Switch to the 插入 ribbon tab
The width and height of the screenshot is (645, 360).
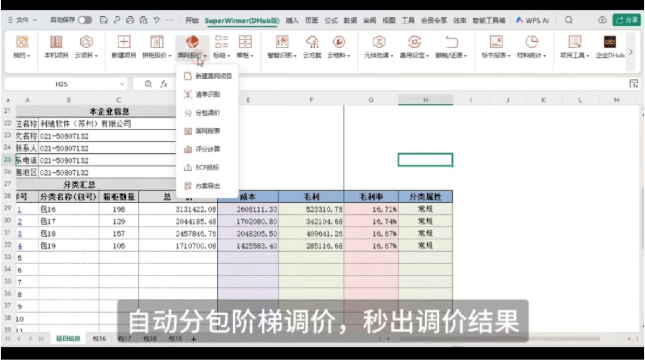(292, 20)
